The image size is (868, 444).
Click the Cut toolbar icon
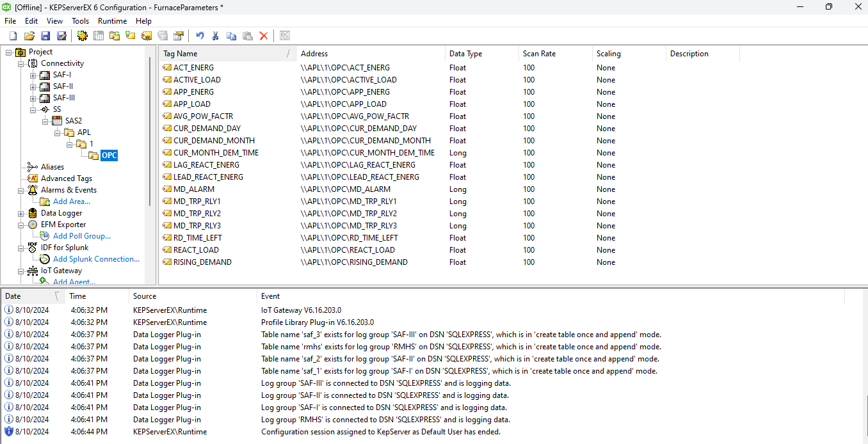[216, 35]
